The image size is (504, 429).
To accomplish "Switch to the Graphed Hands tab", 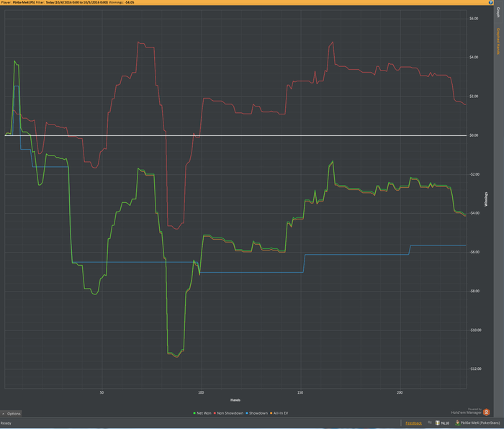I will pyautogui.click(x=498, y=41).
